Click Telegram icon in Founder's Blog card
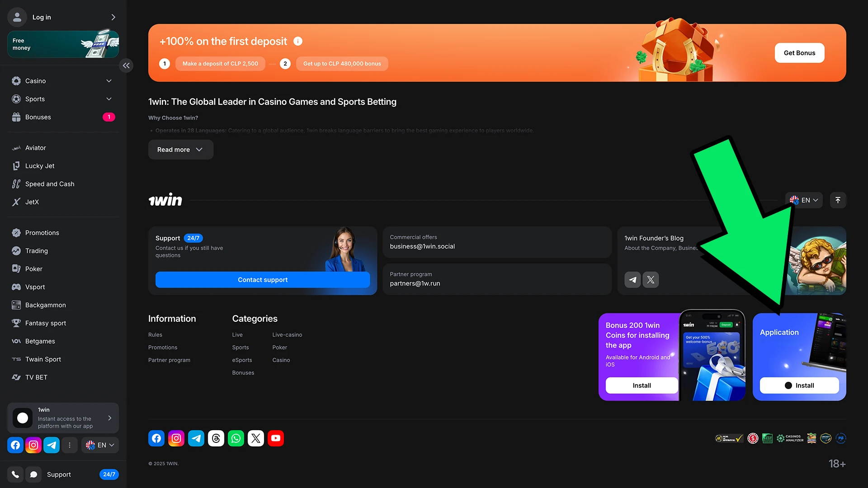This screenshot has width=868, height=488. point(632,280)
